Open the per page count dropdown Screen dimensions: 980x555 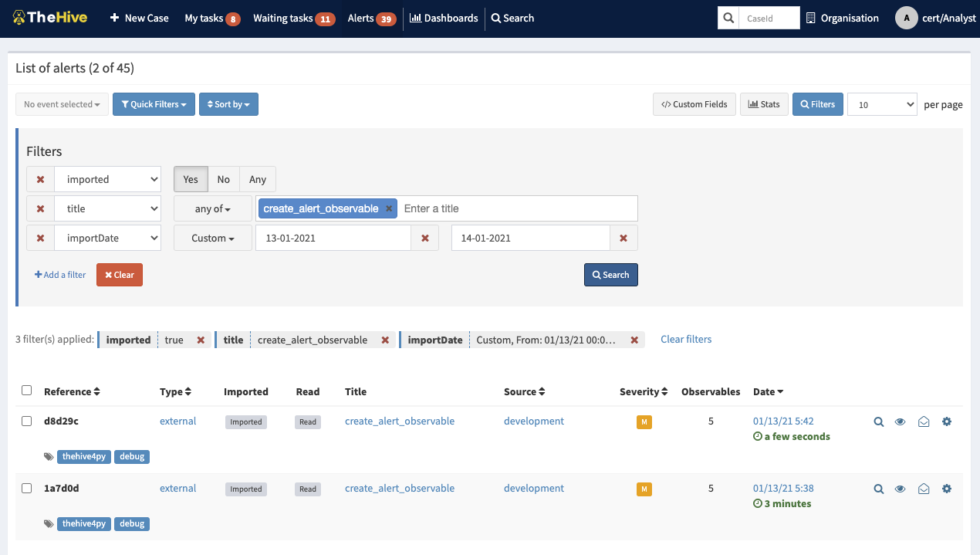coord(882,103)
